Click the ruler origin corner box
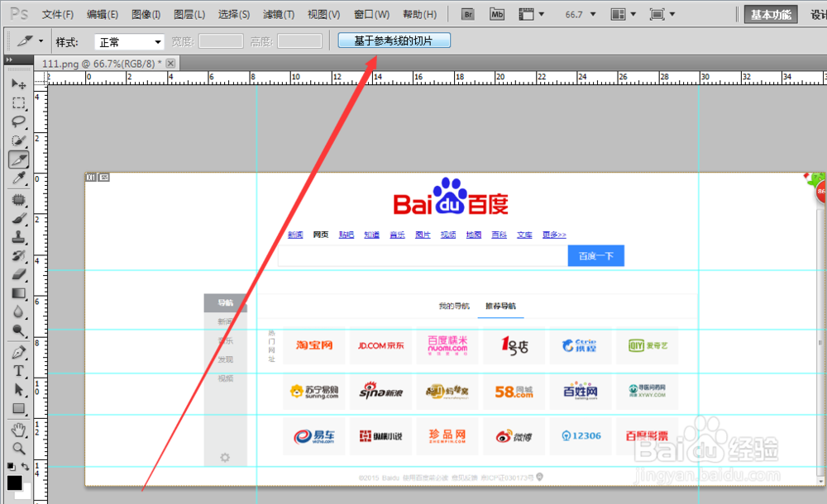The width and height of the screenshot is (827, 504). pos(40,78)
